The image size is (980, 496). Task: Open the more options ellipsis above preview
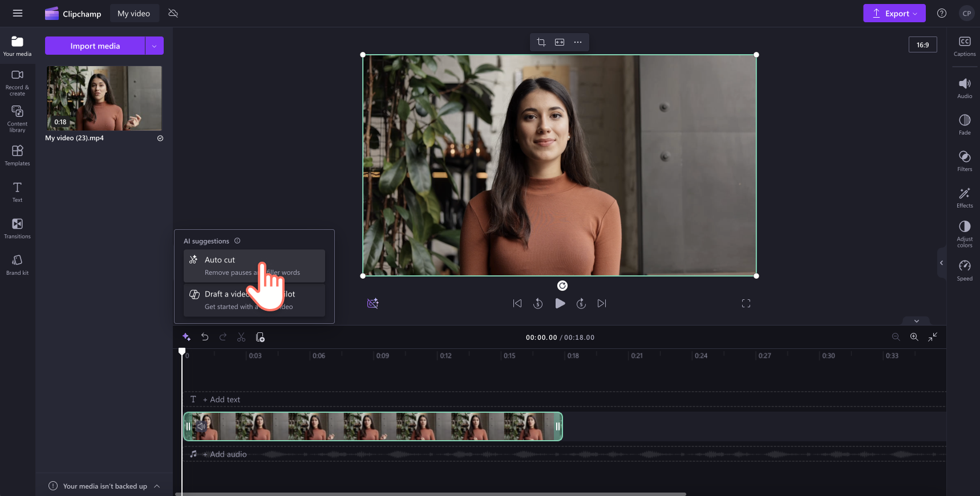578,42
